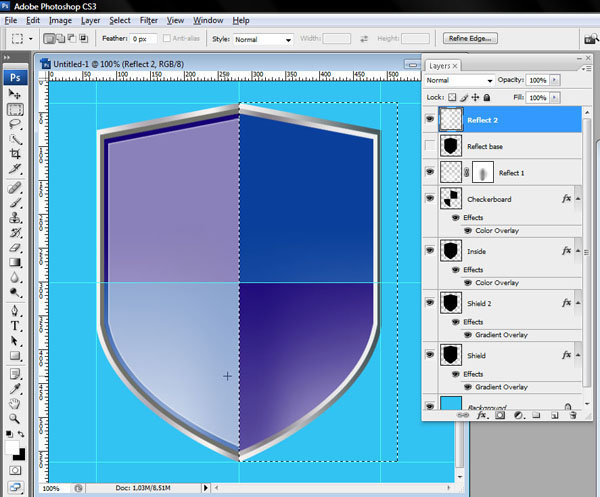
Task: Select the Notes tool
Action: (15, 374)
